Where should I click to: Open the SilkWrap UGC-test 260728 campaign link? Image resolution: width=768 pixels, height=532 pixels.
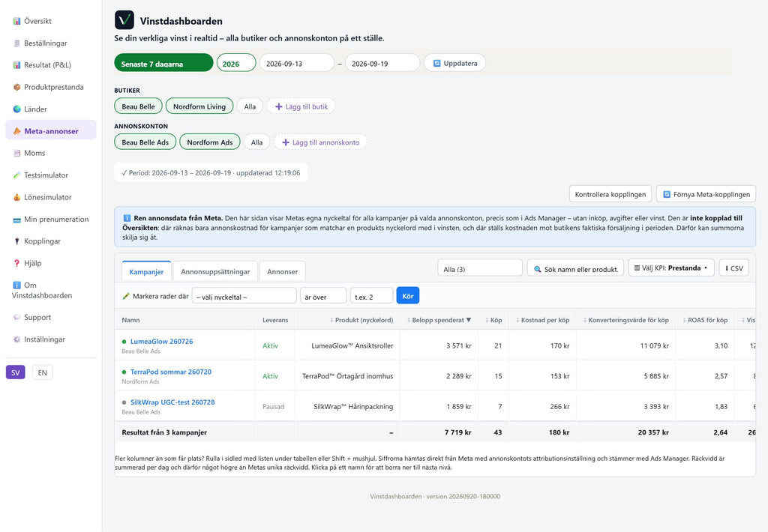(x=172, y=402)
